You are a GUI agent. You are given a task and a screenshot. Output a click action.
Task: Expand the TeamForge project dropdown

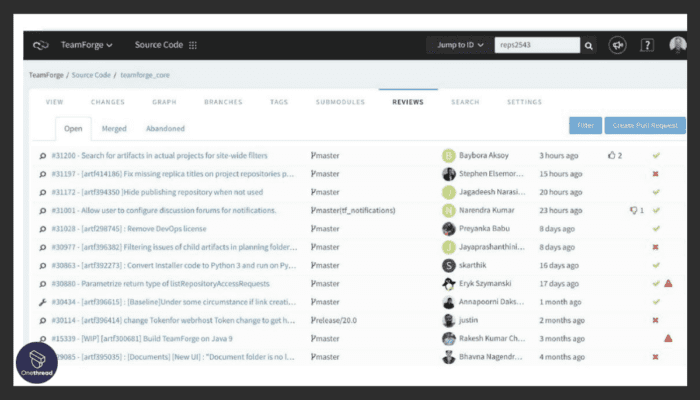click(86, 45)
